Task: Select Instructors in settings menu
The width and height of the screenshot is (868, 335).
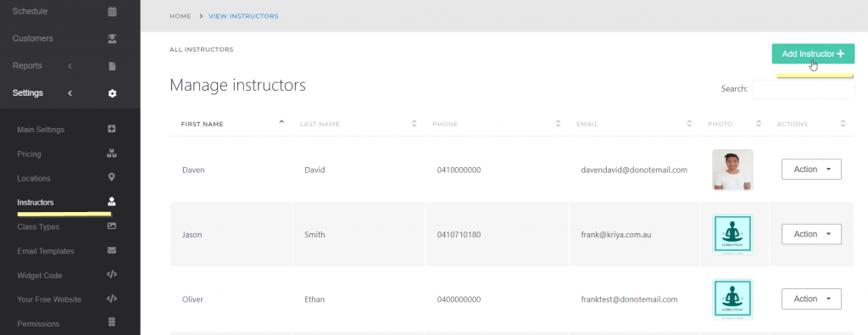Action: [36, 203]
